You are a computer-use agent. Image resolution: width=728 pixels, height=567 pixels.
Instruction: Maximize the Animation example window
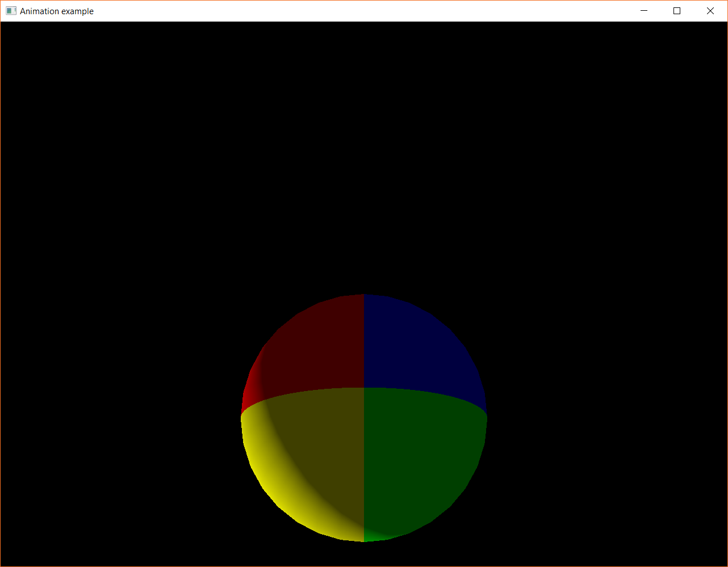pyautogui.click(x=677, y=11)
